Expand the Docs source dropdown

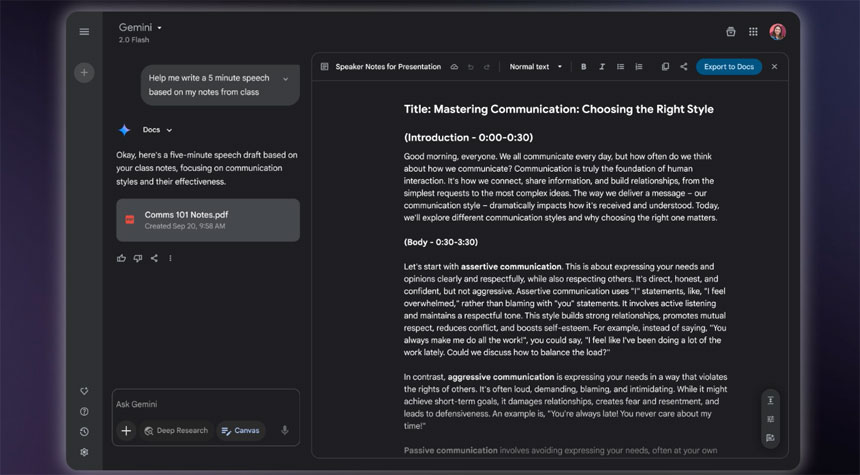pos(157,130)
